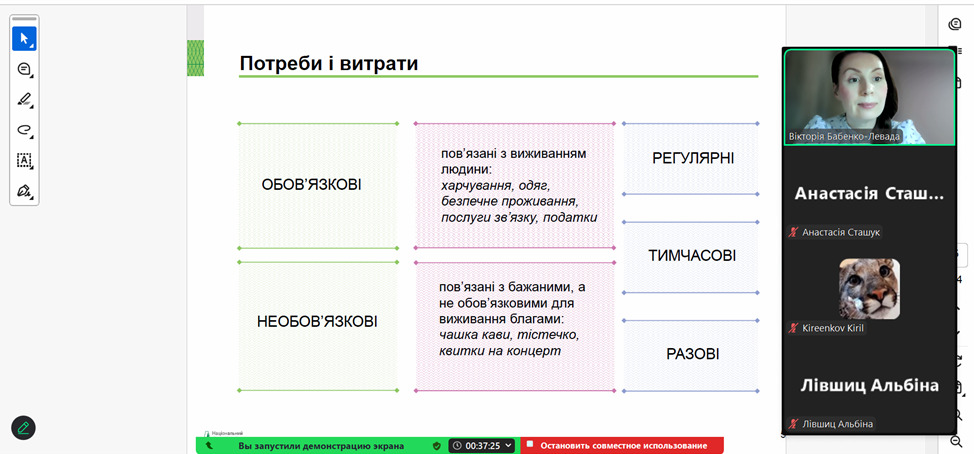
Task: Choose the signature pen tool
Action: click(x=24, y=190)
